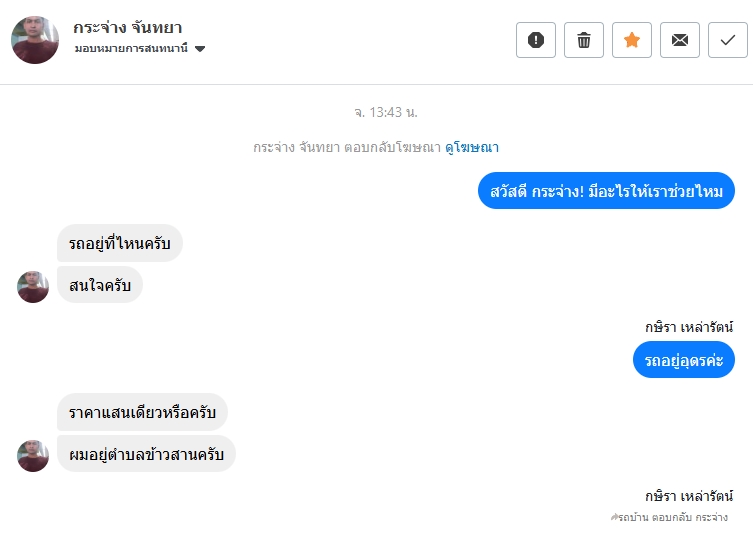Click the blue greeting message bubble
The image size is (753, 533).
(607, 191)
